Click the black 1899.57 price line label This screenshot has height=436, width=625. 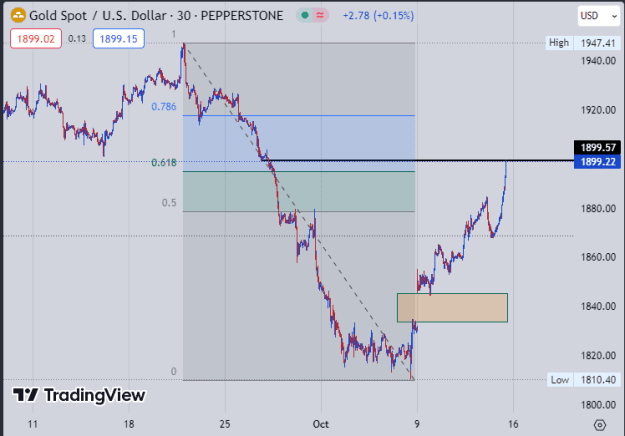pos(597,147)
